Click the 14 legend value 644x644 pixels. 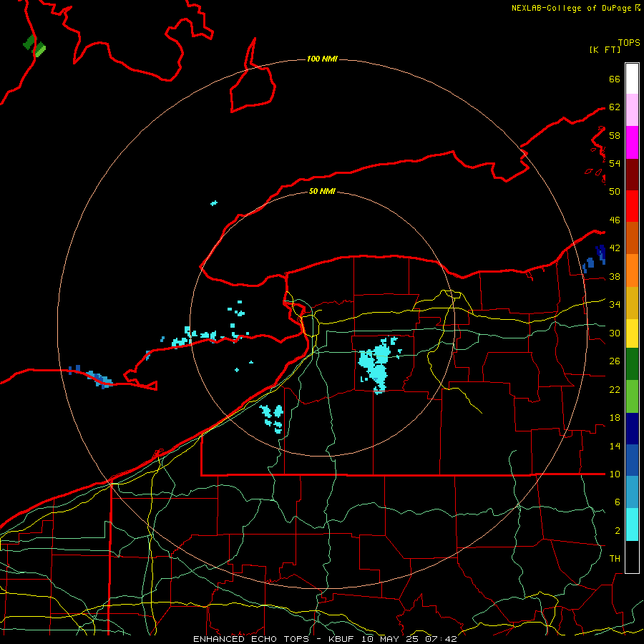615,446
